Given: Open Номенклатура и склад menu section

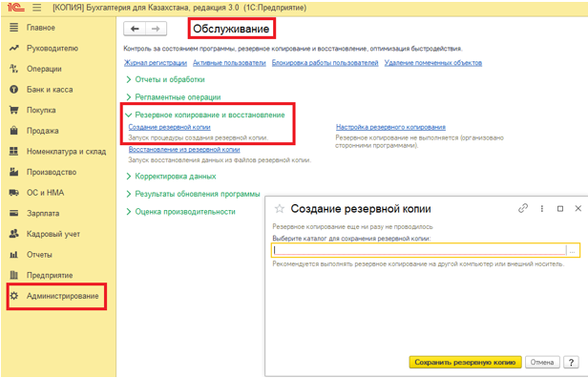Looking at the screenshot, I should pyautogui.click(x=66, y=152).
